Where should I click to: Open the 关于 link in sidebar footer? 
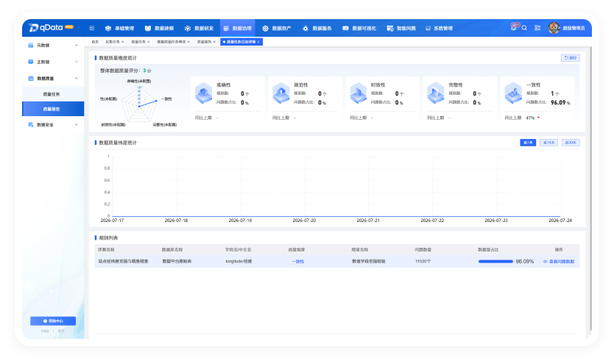click(61, 331)
